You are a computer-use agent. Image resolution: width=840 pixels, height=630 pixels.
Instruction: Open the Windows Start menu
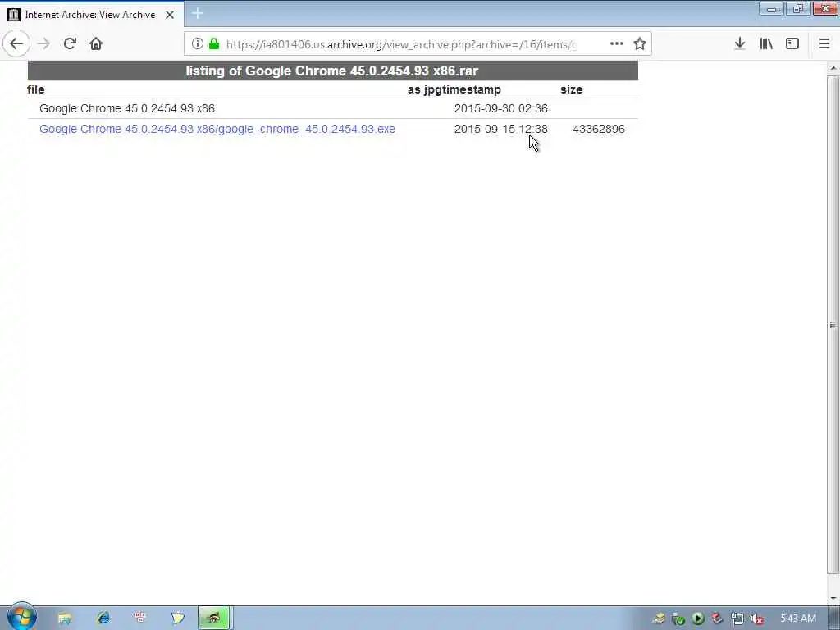pos(21,617)
